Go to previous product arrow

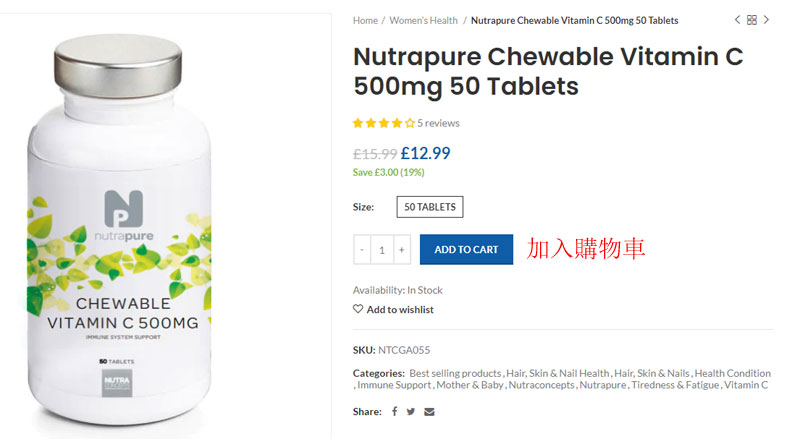(738, 20)
